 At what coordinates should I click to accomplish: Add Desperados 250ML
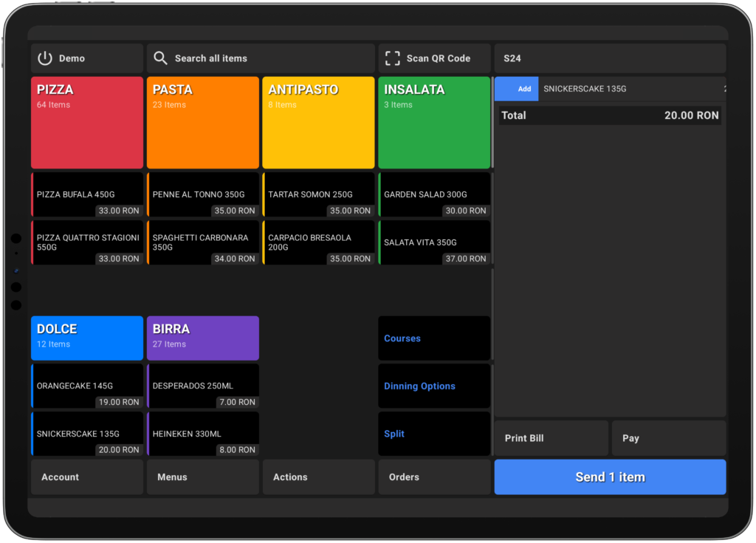click(x=203, y=386)
